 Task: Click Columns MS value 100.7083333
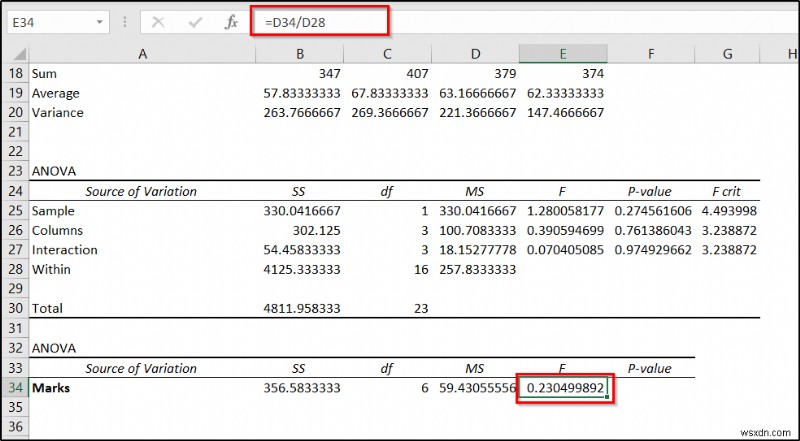(x=478, y=230)
